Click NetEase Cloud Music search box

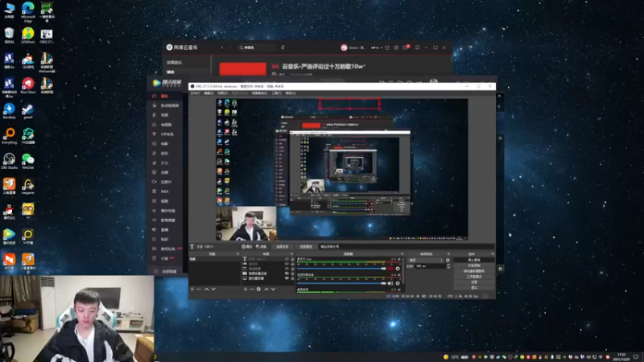(257, 47)
